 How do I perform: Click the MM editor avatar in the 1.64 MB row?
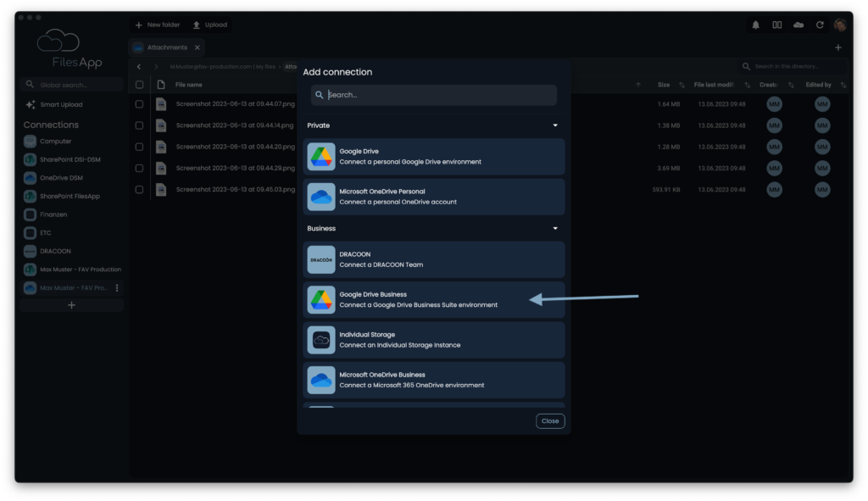point(822,104)
